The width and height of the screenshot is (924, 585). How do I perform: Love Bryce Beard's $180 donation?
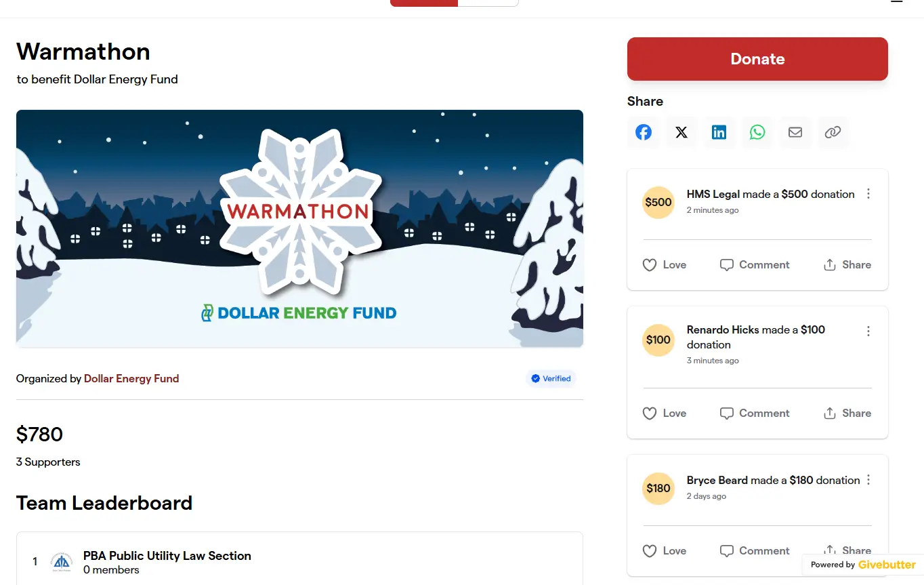coord(665,551)
